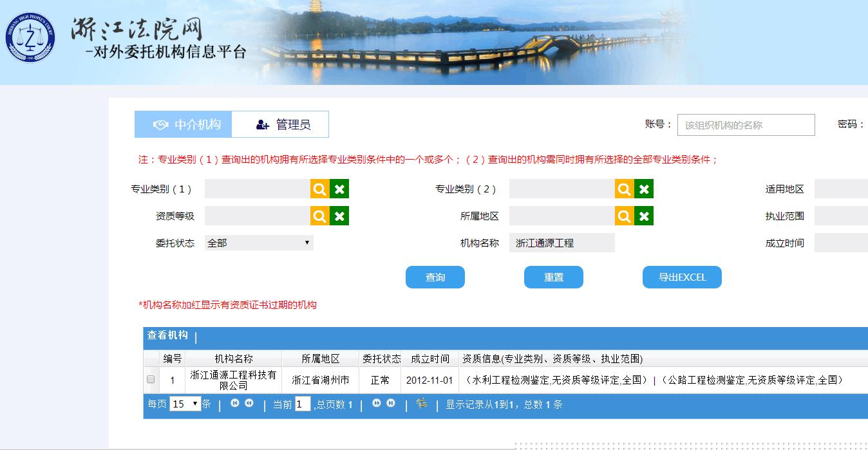Click the 机构名称 field containing 浙江通源工程
868x450 pixels.
[561, 243]
